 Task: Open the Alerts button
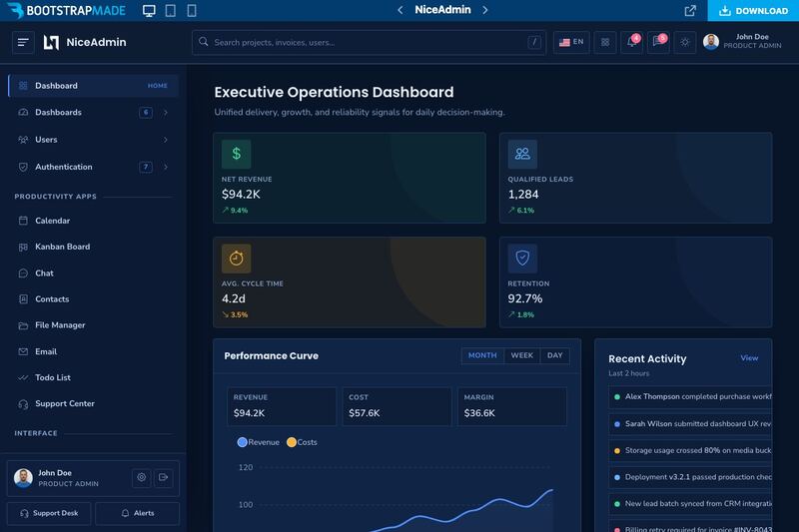[138, 513]
